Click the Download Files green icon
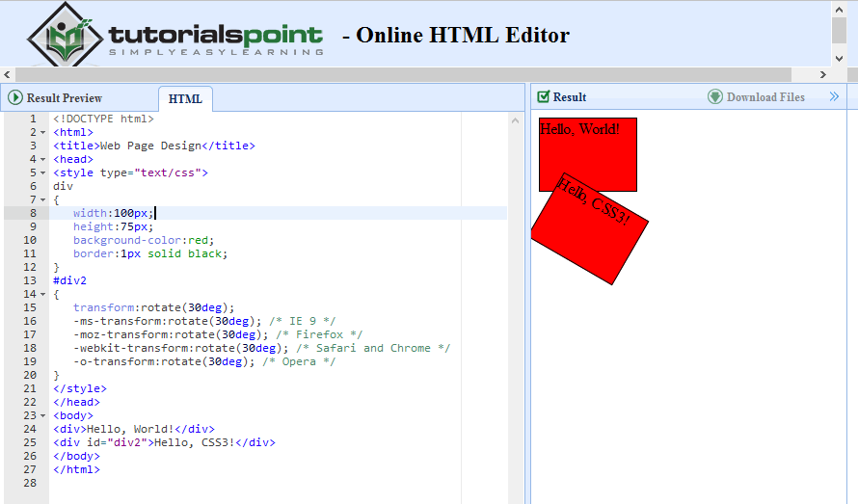The height and width of the screenshot is (504, 858). click(715, 97)
